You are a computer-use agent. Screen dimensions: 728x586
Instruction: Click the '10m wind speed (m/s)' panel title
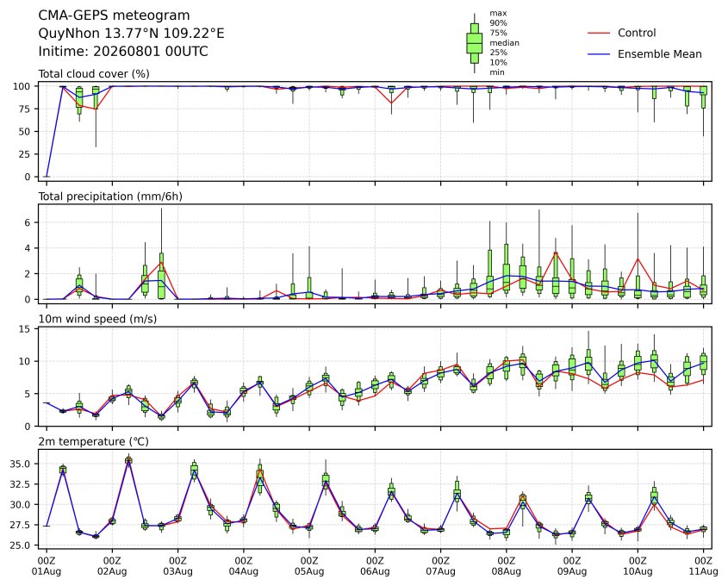click(x=97, y=319)
